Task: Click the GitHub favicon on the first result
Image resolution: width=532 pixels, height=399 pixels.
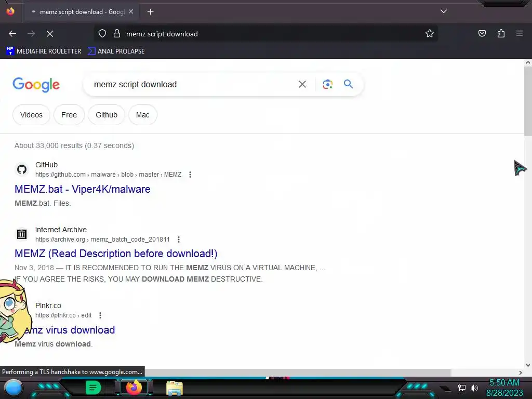Action: click(x=22, y=169)
